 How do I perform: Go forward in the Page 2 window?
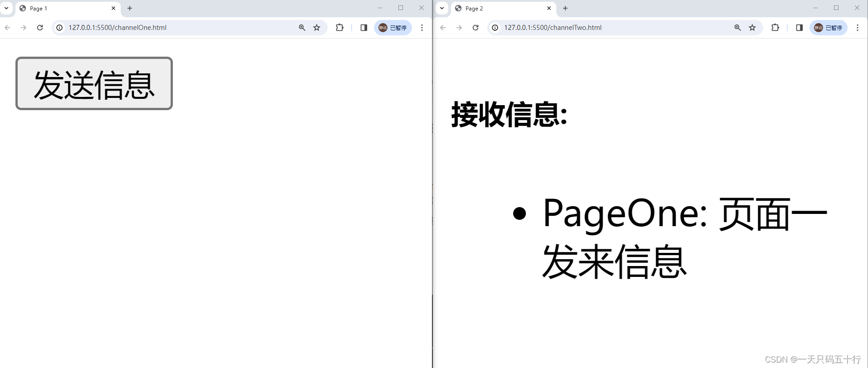[x=459, y=28]
